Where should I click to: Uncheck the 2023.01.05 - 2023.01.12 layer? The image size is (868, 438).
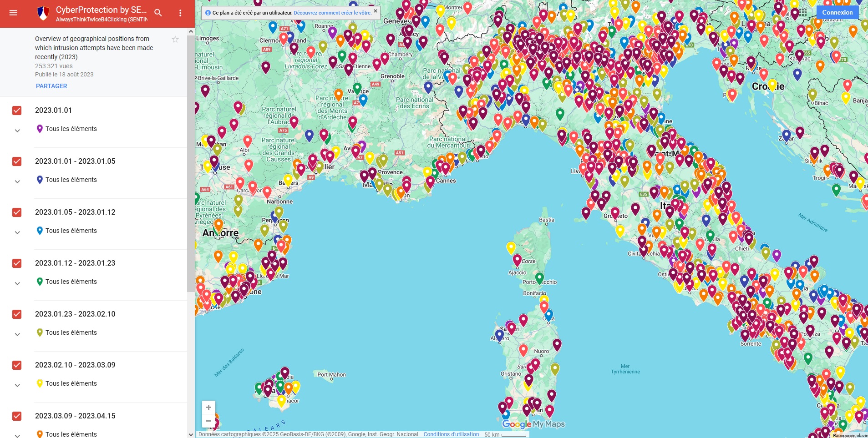click(x=17, y=212)
